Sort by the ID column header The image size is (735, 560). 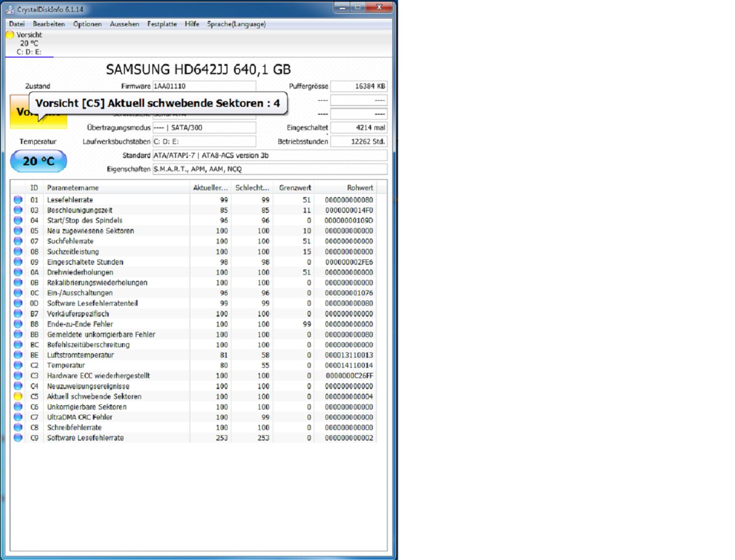click(x=34, y=188)
